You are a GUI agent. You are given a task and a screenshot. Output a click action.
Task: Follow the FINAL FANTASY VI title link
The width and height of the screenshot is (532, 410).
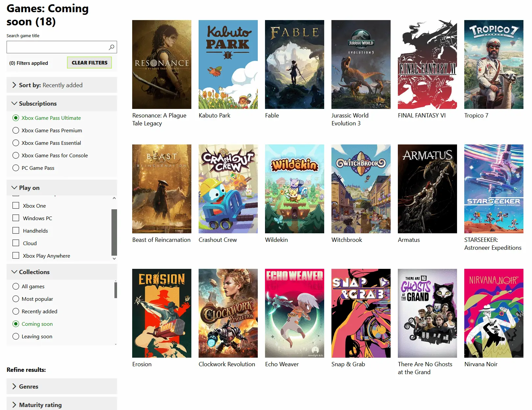422,115
